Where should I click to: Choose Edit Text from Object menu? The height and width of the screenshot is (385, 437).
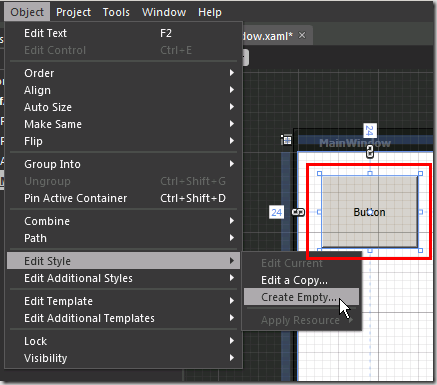[x=123, y=33]
